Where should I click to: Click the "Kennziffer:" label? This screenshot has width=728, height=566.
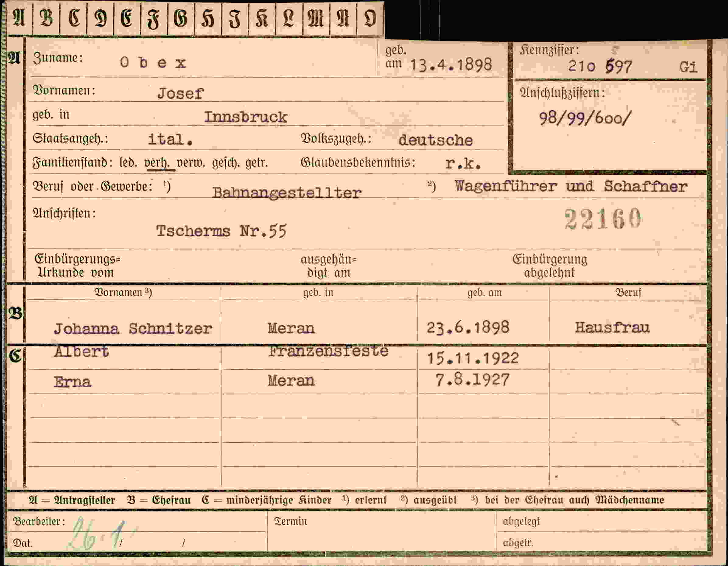point(549,50)
